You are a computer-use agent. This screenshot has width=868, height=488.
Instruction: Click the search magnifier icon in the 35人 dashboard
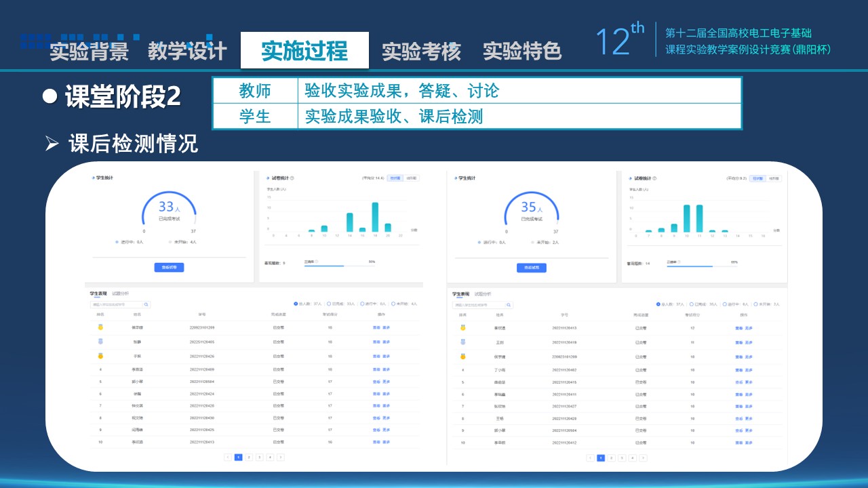[509, 306]
